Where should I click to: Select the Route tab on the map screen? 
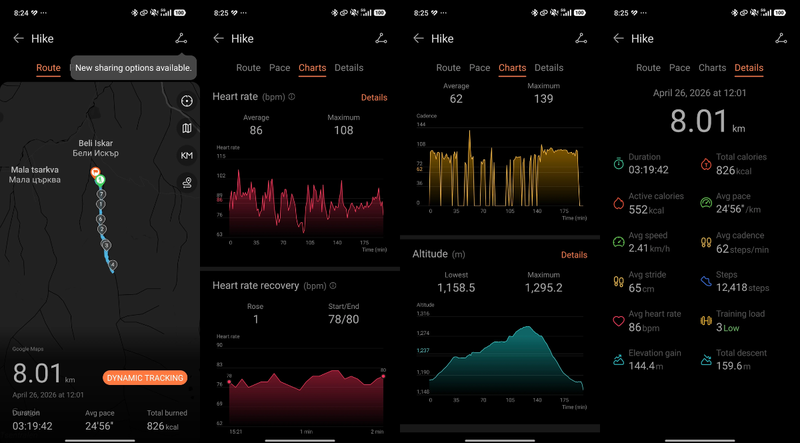coord(48,67)
